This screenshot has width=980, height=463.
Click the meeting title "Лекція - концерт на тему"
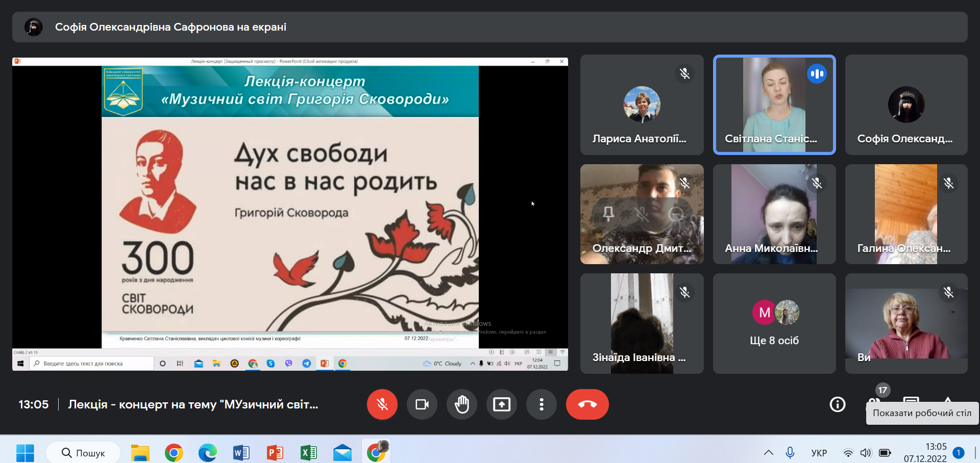coord(193,404)
